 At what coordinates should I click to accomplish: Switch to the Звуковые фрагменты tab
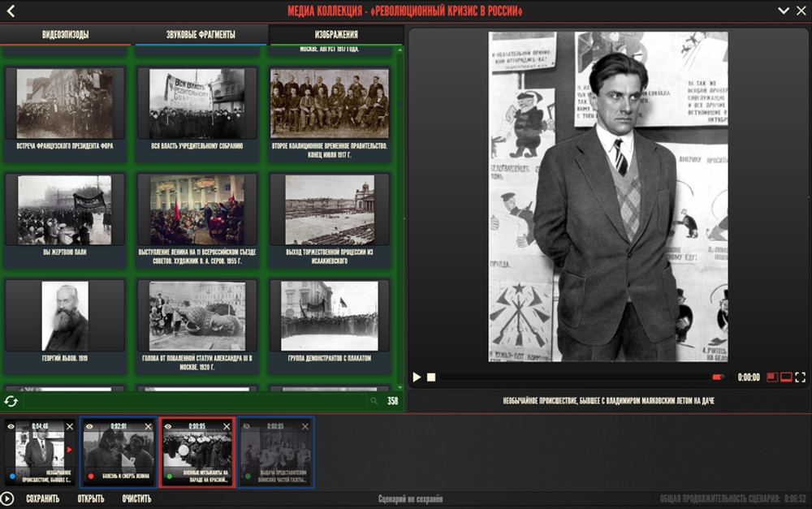point(200,34)
